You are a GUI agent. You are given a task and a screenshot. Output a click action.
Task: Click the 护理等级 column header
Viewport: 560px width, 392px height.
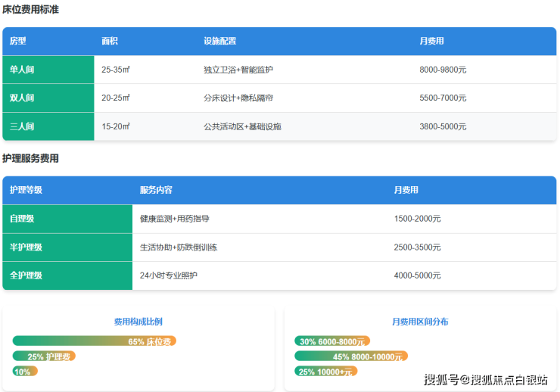pos(26,190)
